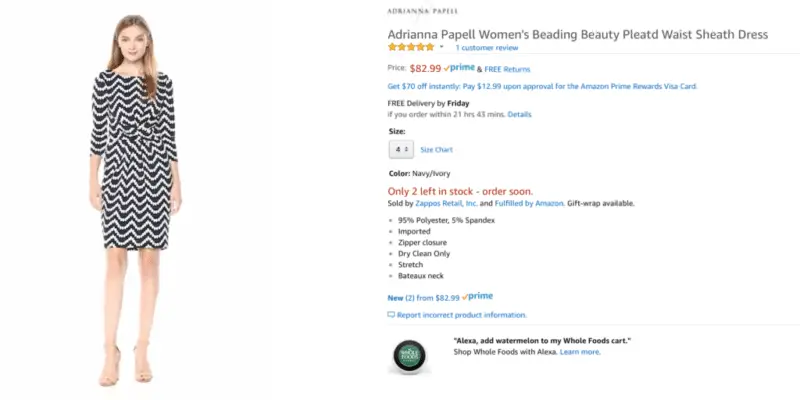The image size is (800, 400).
Task: Click the dress product image
Action: click(136, 200)
